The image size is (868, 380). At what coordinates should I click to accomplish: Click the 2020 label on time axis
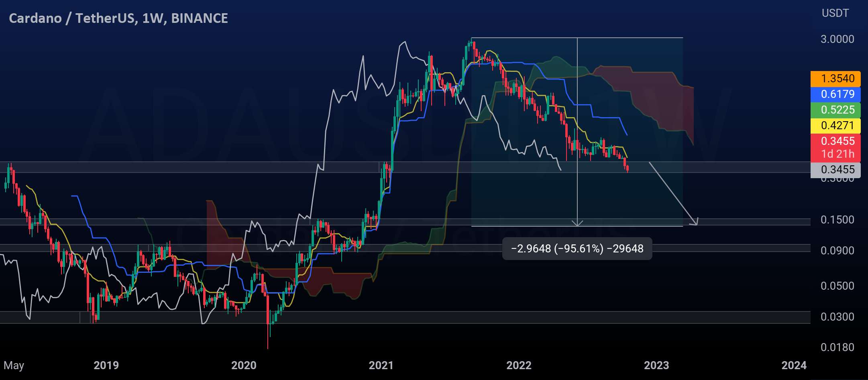tap(244, 366)
